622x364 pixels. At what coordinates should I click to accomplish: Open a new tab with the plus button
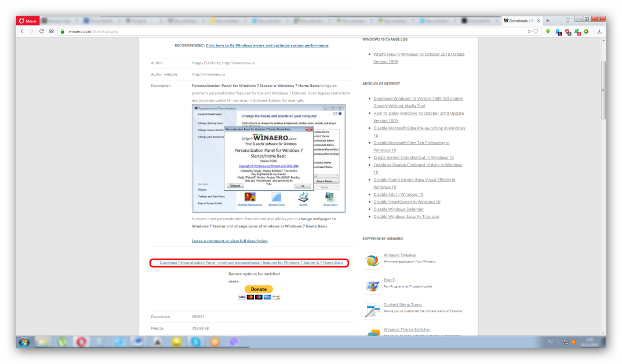coord(548,21)
